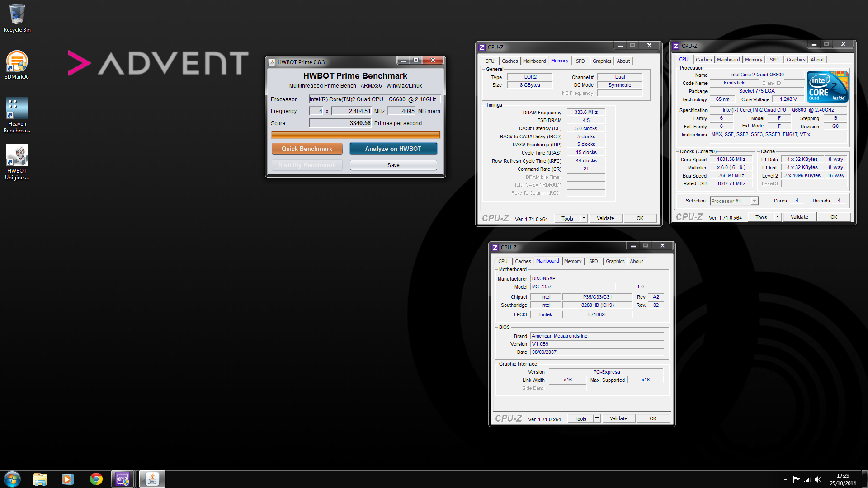Open Memory tab in CPU-Z processor window
The height and width of the screenshot is (488, 868).
(754, 60)
